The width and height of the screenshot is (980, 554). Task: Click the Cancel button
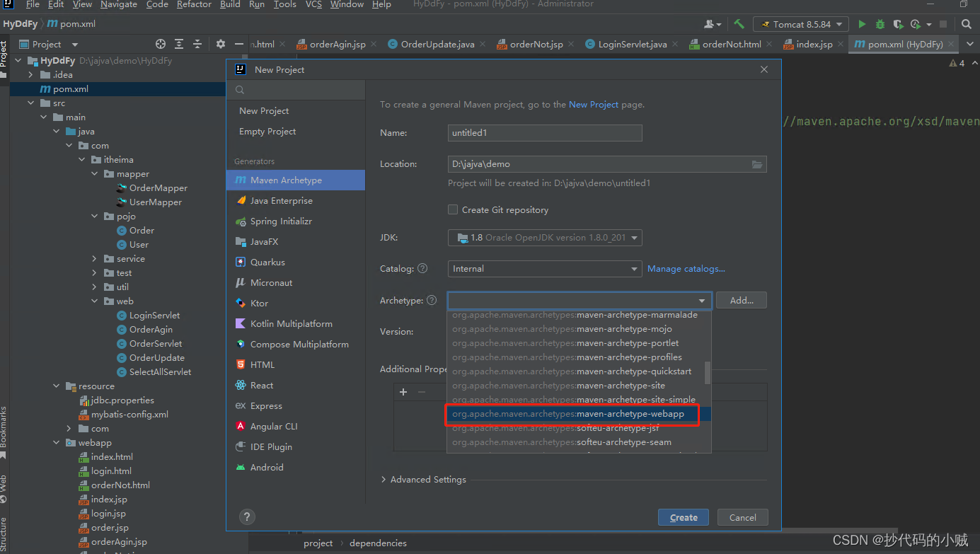(x=743, y=517)
